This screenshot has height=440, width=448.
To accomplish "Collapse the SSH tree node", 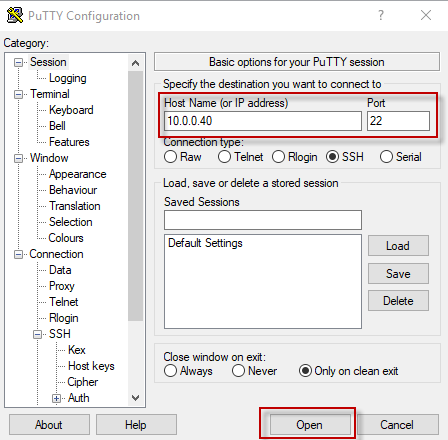I will [38, 334].
